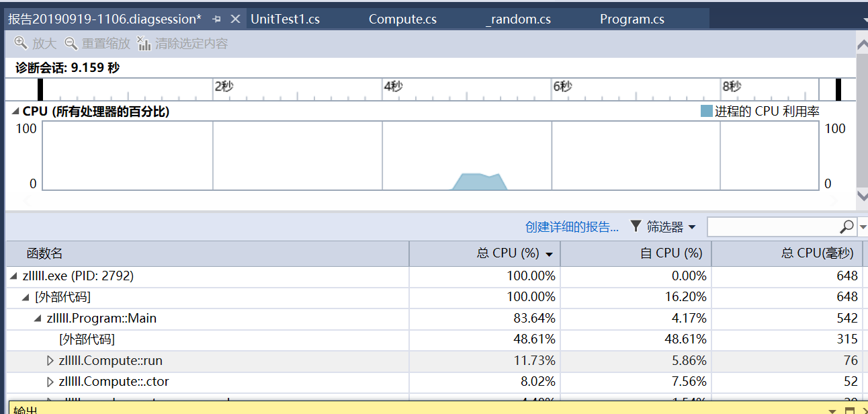
Task: Open 创建详细的报告... link
Action: pos(572,227)
